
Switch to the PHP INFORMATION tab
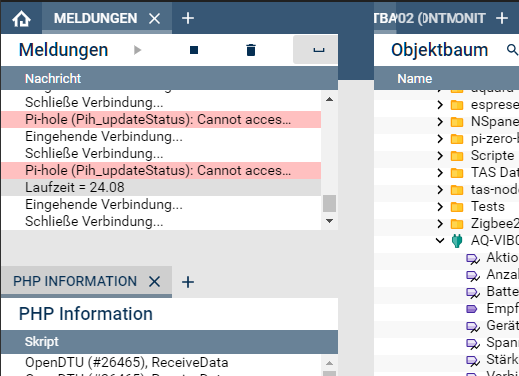tap(75, 281)
